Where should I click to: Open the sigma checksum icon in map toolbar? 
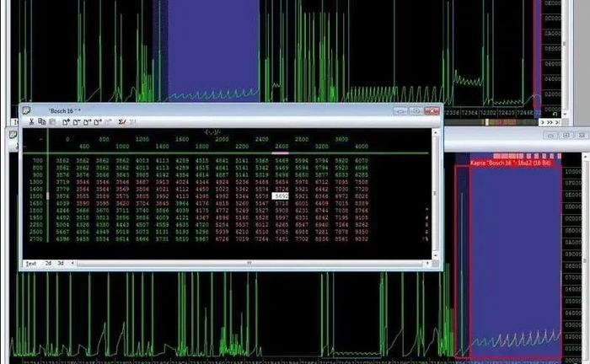122,122
